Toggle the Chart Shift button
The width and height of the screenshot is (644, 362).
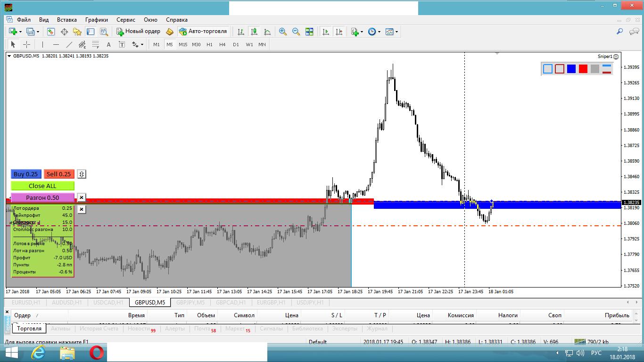pyautogui.click(x=339, y=32)
